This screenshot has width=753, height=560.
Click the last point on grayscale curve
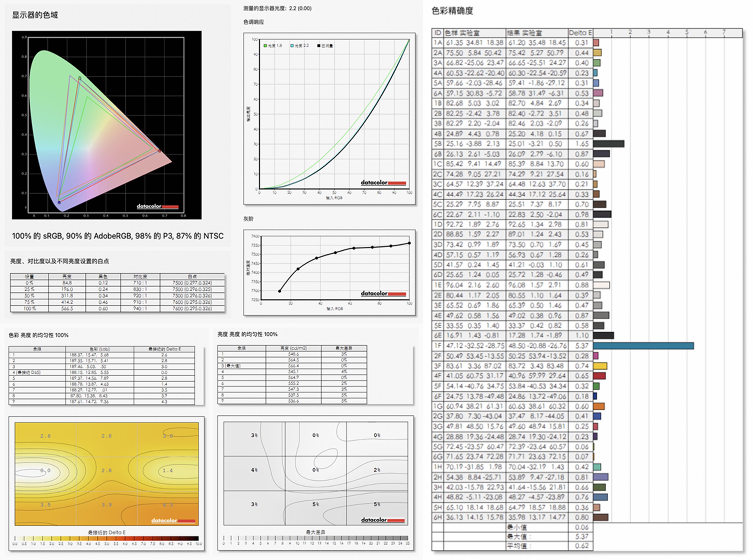coord(409,243)
